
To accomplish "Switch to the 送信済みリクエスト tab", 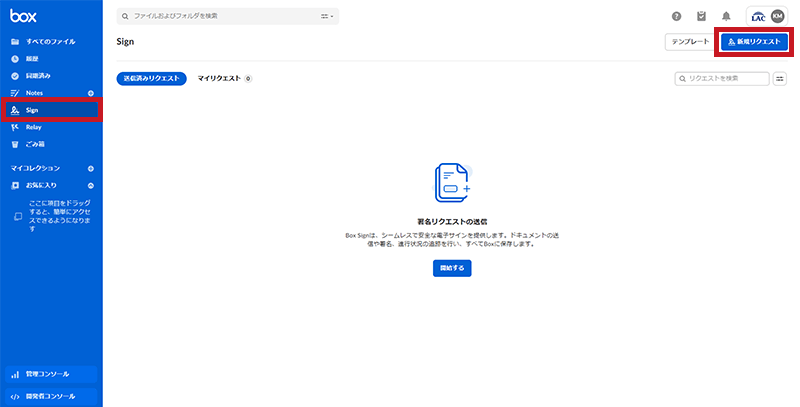I will click(152, 79).
